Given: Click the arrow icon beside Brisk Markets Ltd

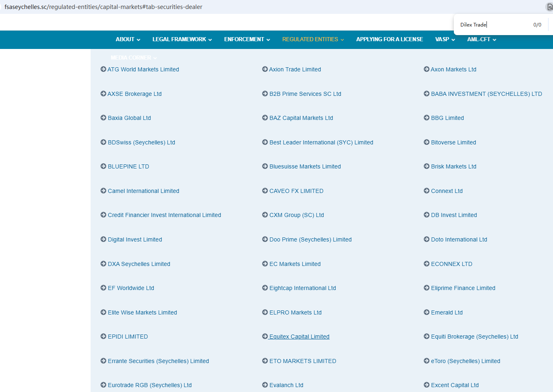Looking at the screenshot, I should pos(426,166).
